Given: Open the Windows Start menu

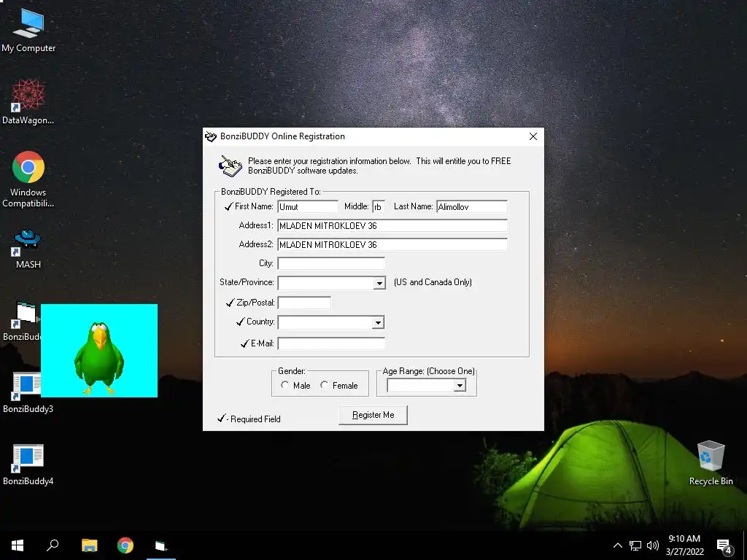Looking at the screenshot, I should pos(18,545).
